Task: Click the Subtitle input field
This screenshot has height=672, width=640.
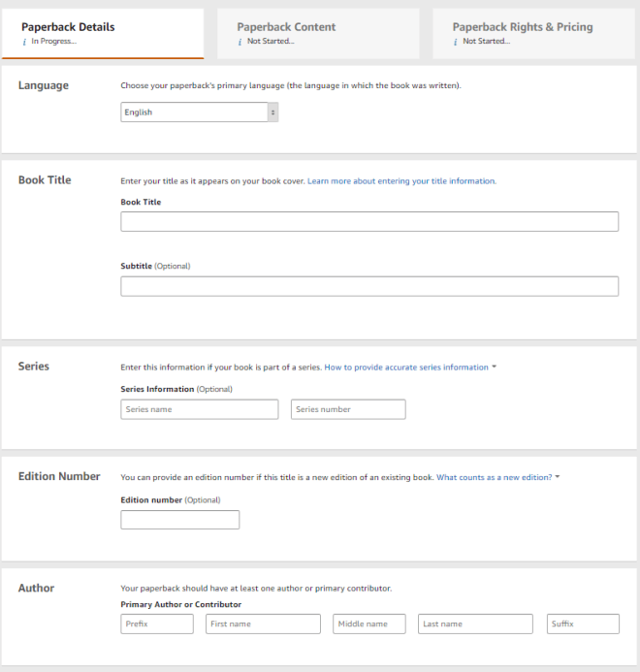Action: point(368,286)
